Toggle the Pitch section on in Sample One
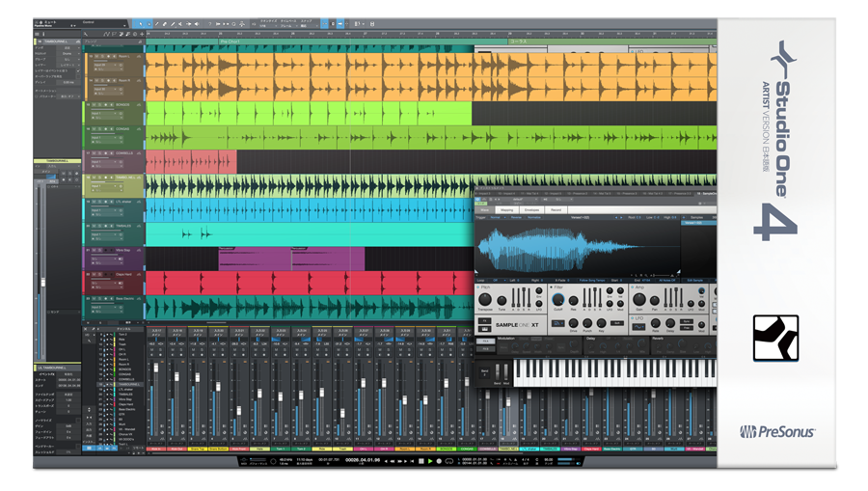The height and width of the screenshot is (491, 868). click(x=477, y=287)
